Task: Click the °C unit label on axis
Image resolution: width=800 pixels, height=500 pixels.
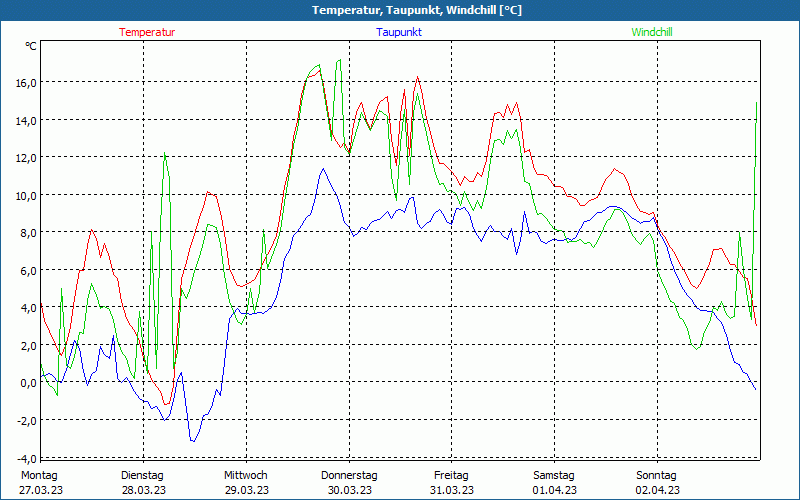Action: 31,46
